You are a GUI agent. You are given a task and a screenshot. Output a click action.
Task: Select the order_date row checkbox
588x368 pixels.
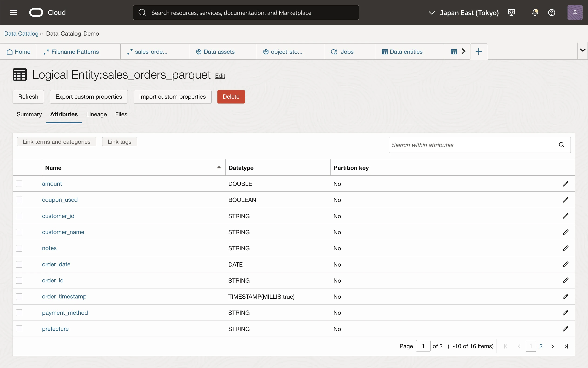[19, 264]
